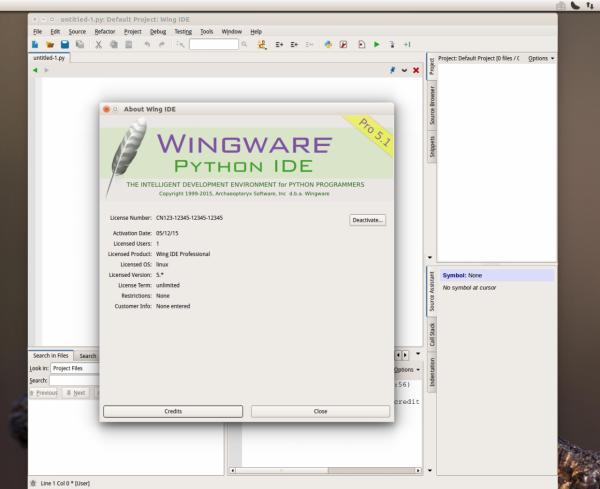Open the Tools menu

[x=207, y=32]
